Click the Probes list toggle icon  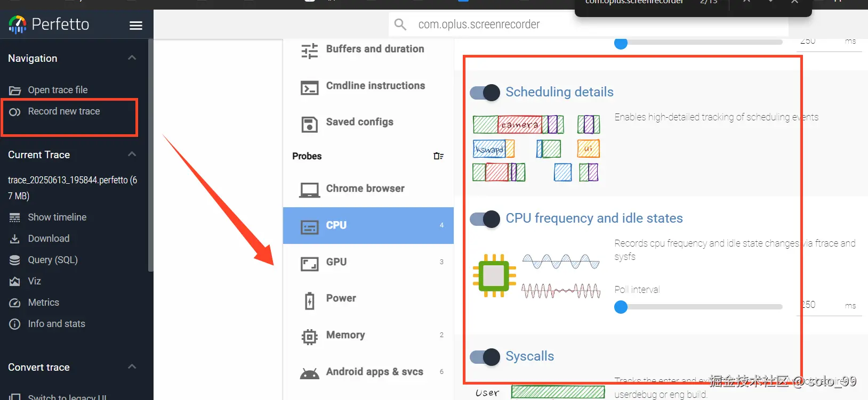coord(439,156)
